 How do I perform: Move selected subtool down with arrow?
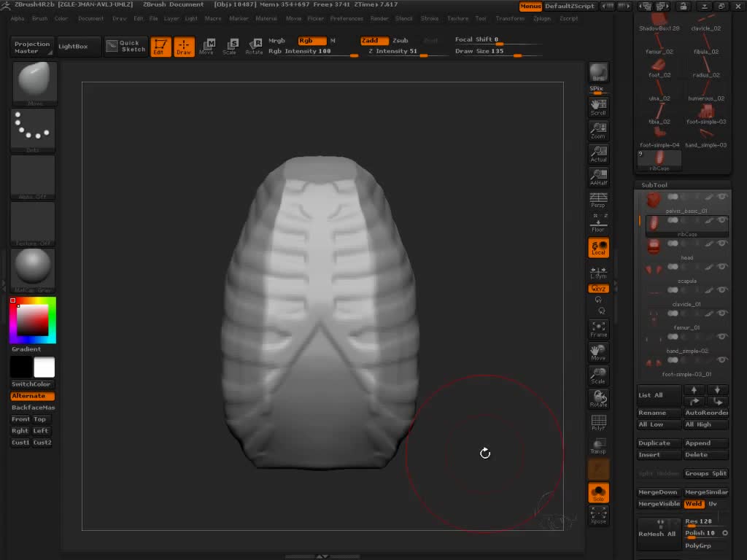718,390
